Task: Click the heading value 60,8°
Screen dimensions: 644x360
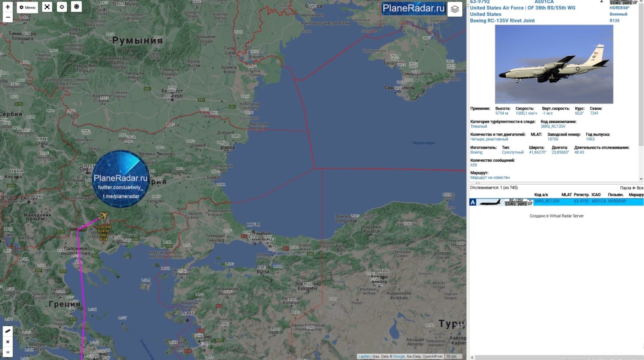Action: coord(579,113)
